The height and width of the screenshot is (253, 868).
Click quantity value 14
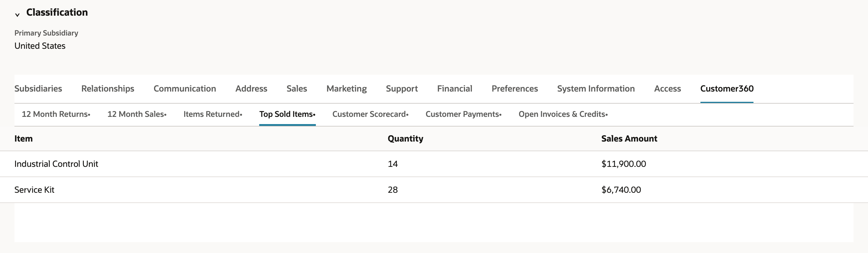click(393, 164)
